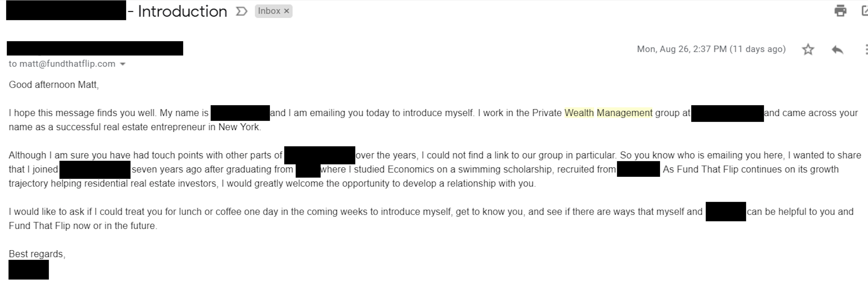Toggle the importance marker beside the subject
868x283 pixels.
[241, 11]
